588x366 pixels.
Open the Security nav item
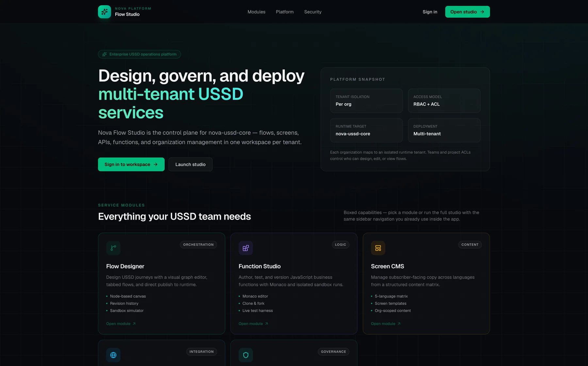click(313, 12)
